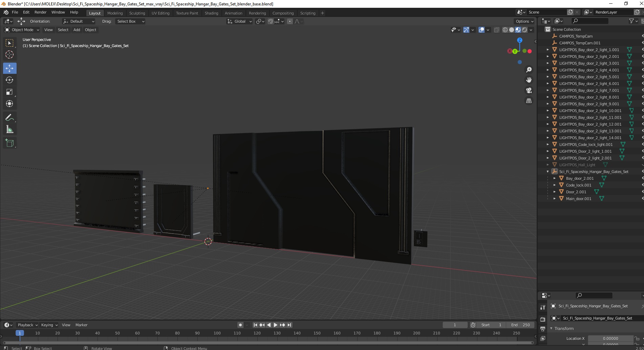Click the current frame field in timeline
The image size is (644, 350).
pos(455,325)
